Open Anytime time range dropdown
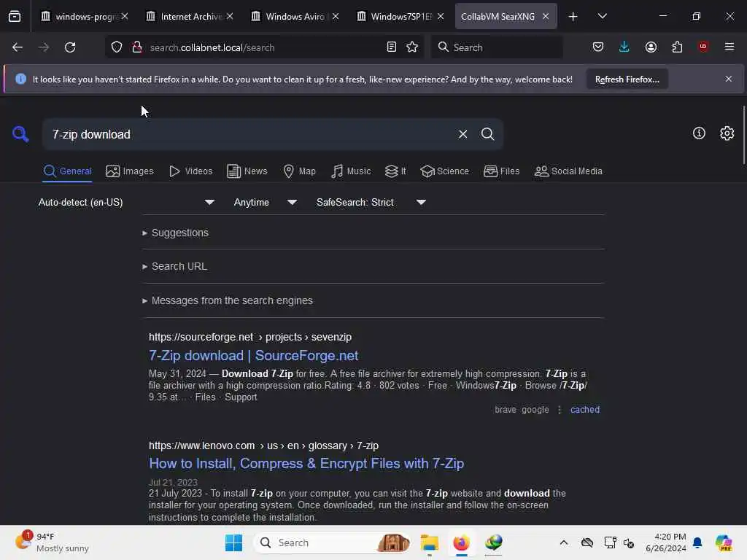 (x=266, y=203)
